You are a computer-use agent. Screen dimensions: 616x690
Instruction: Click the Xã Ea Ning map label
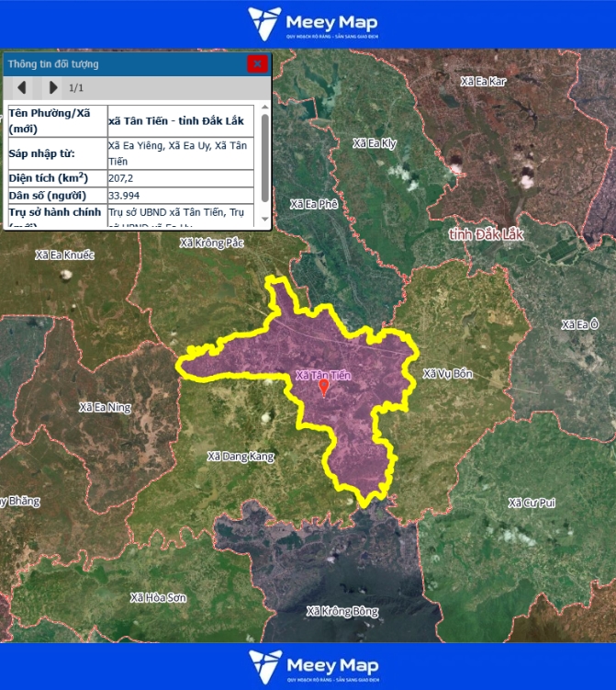(105, 407)
